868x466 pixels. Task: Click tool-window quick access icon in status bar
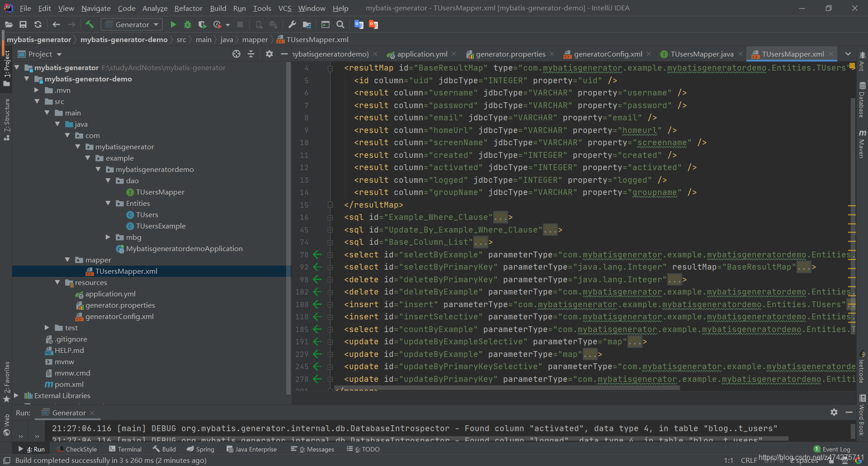point(7,460)
